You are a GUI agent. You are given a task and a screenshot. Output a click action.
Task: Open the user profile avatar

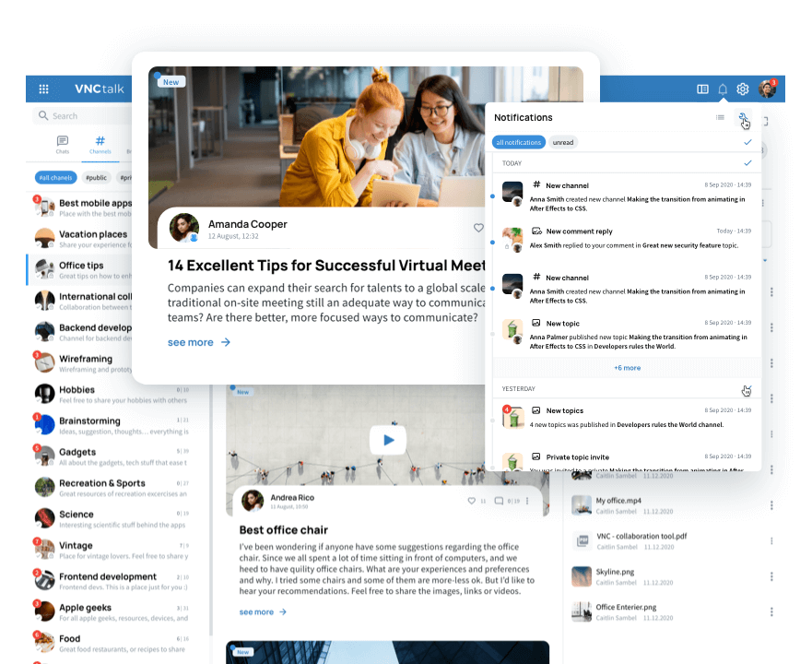767,89
